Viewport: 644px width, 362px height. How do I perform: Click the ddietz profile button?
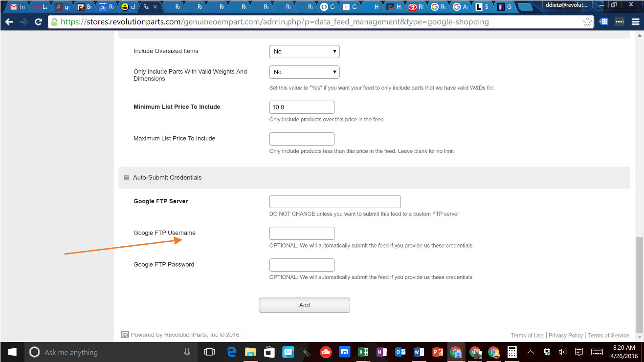pyautogui.click(x=568, y=5)
